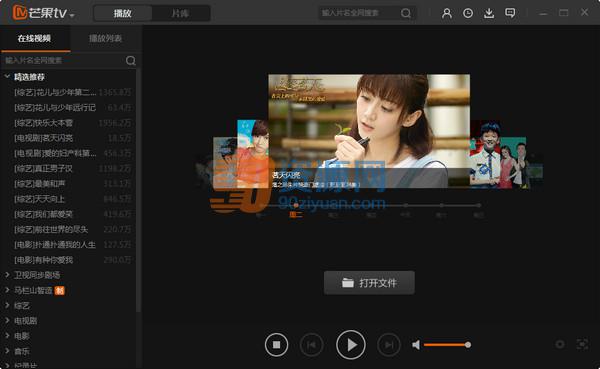600x369 pixels.
Task: Open [电视剧]爱的妇产科第... list item
Action: pyautogui.click(x=72, y=153)
